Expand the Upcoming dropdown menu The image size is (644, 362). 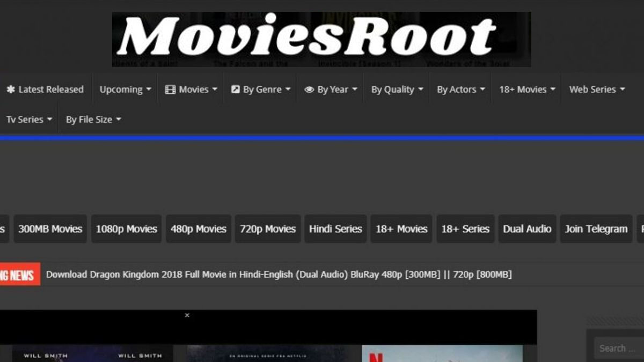[x=125, y=90]
